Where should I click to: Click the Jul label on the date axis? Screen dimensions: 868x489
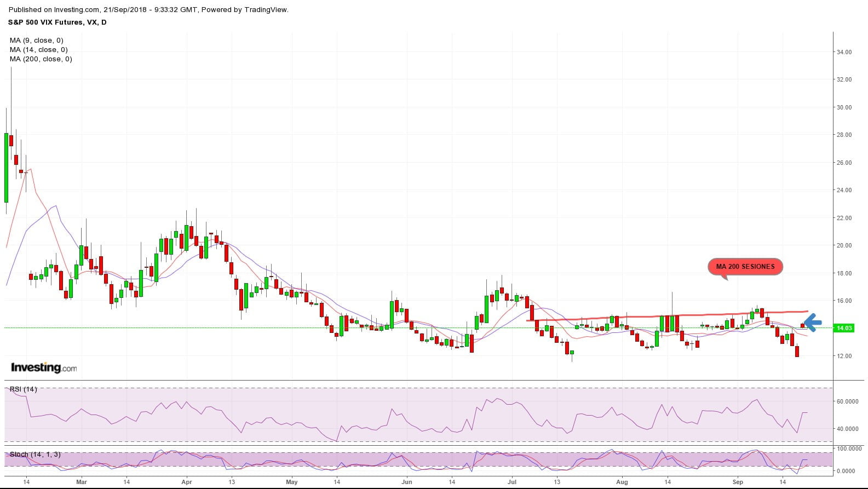coord(512,482)
